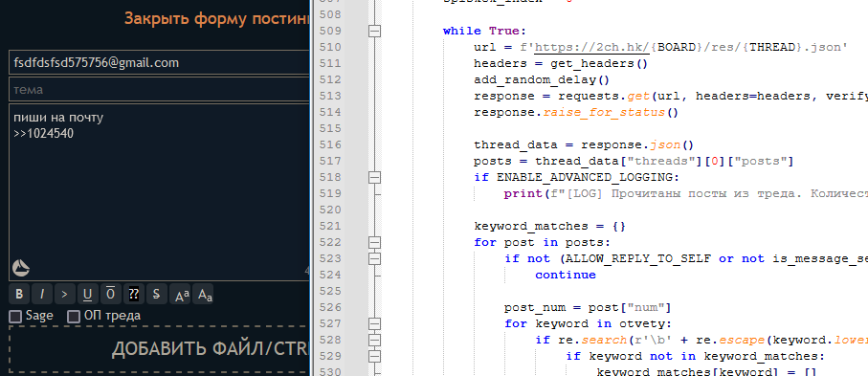Click the text пиши на почту
Screen dimensions: 868x376
coord(58,118)
